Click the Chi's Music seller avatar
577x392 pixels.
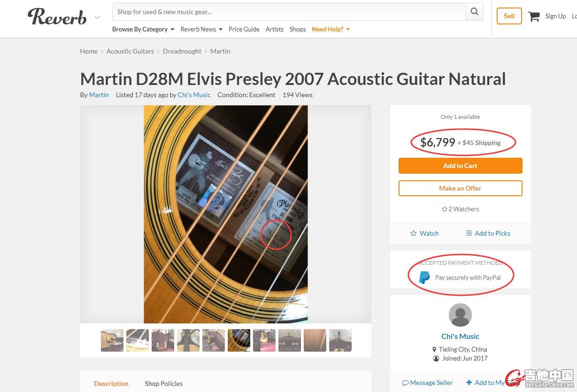[460, 315]
